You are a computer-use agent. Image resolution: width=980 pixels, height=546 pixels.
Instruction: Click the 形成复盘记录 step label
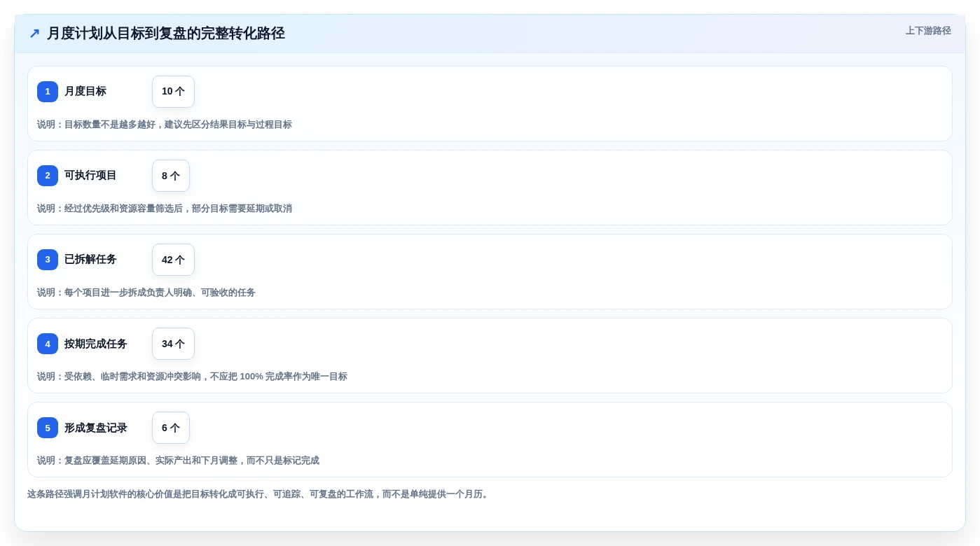tap(96, 428)
